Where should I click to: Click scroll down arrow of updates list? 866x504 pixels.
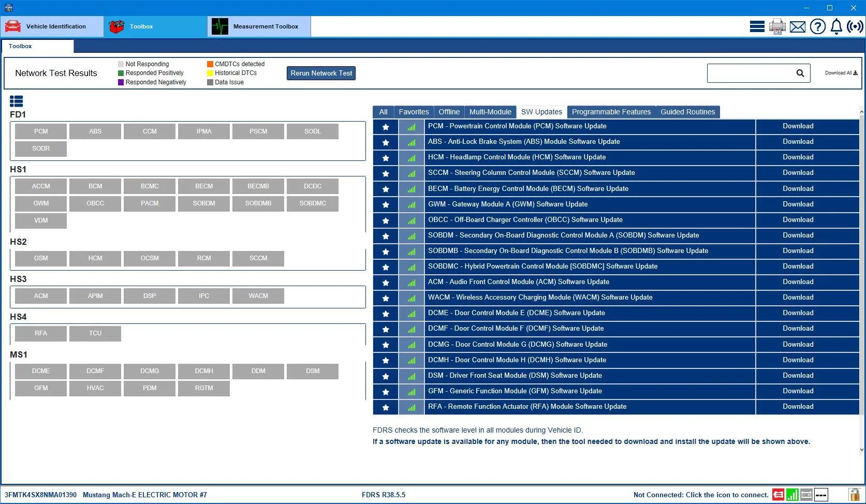point(861,450)
